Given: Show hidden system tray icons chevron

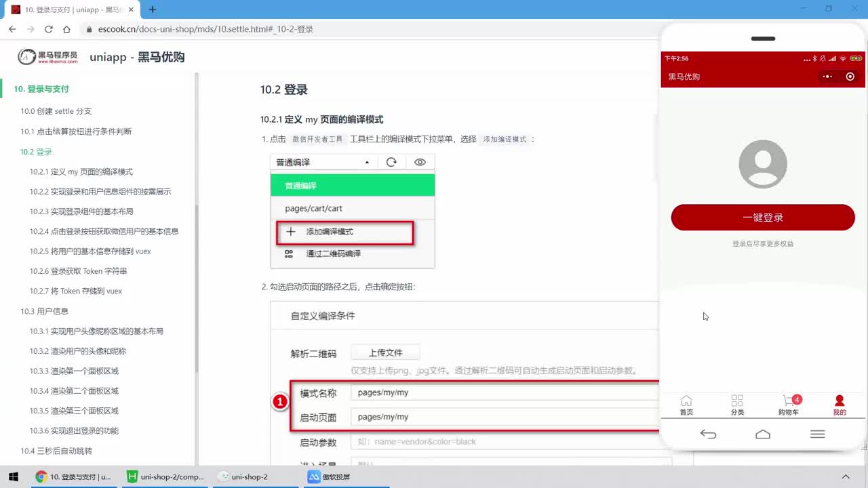Looking at the screenshot, I should [846, 476].
